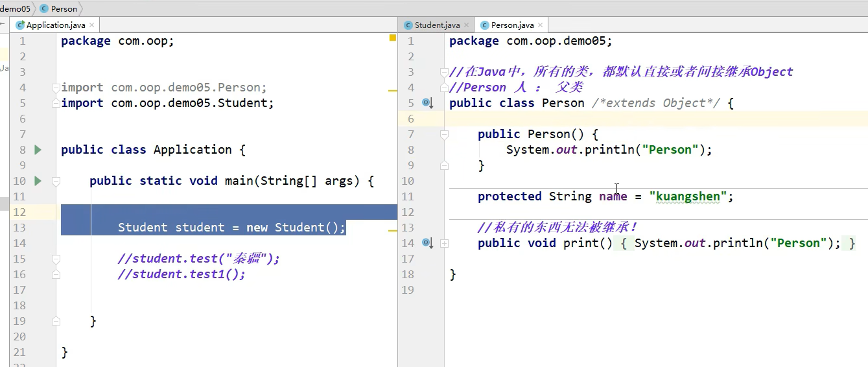Image resolution: width=868 pixels, height=367 pixels.
Task: Run main method from line 10 gutter
Action: (38, 181)
